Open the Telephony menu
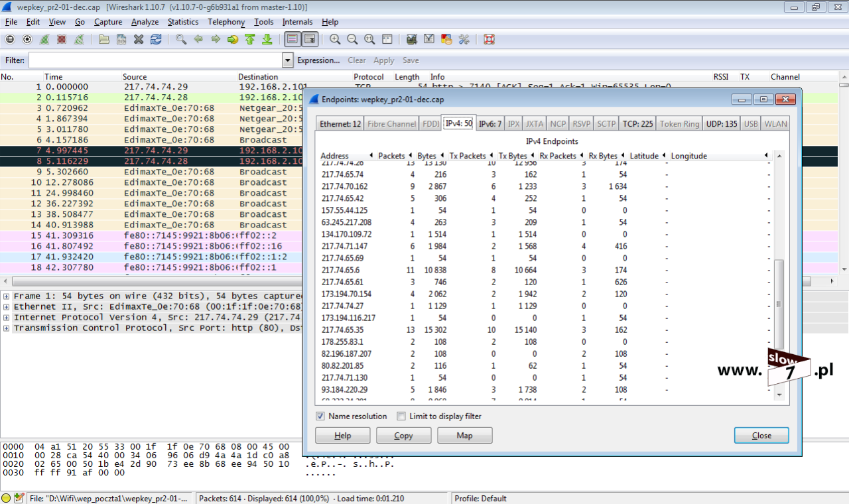Image resolution: width=849 pixels, height=504 pixels. [226, 22]
